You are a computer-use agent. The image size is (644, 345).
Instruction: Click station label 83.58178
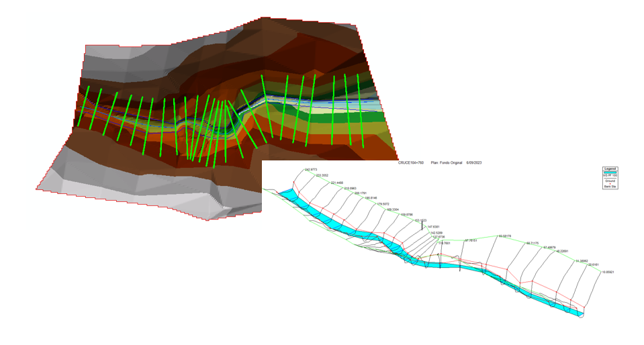507,236
